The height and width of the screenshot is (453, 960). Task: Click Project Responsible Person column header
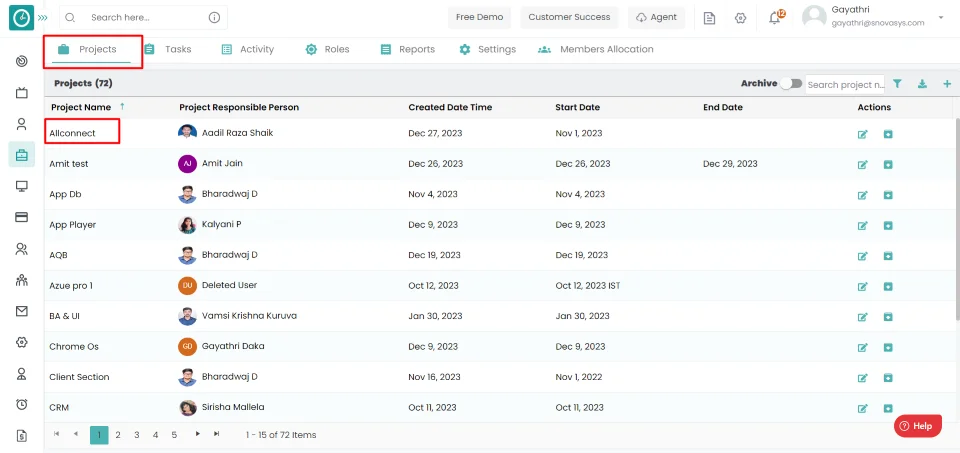(x=239, y=107)
